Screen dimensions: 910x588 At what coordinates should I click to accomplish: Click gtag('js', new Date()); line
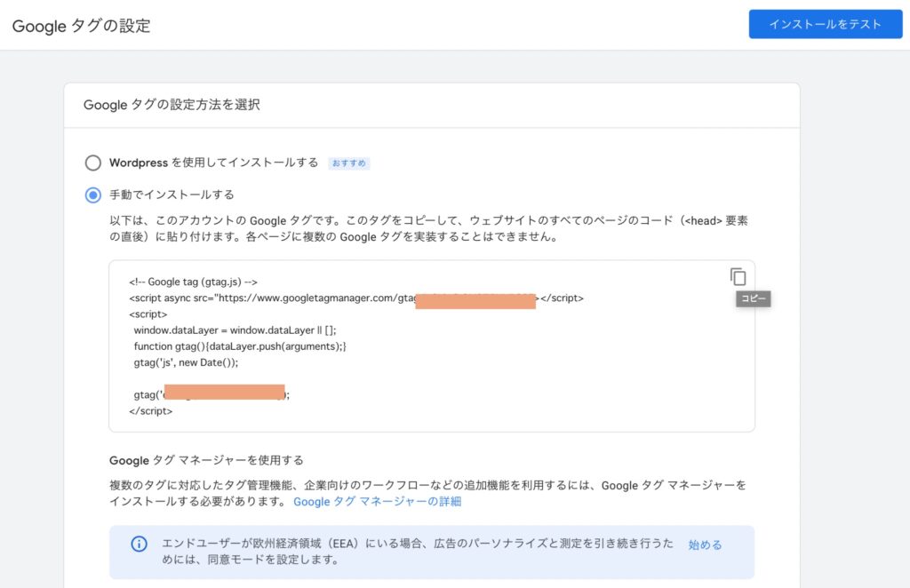click(186, 362)
